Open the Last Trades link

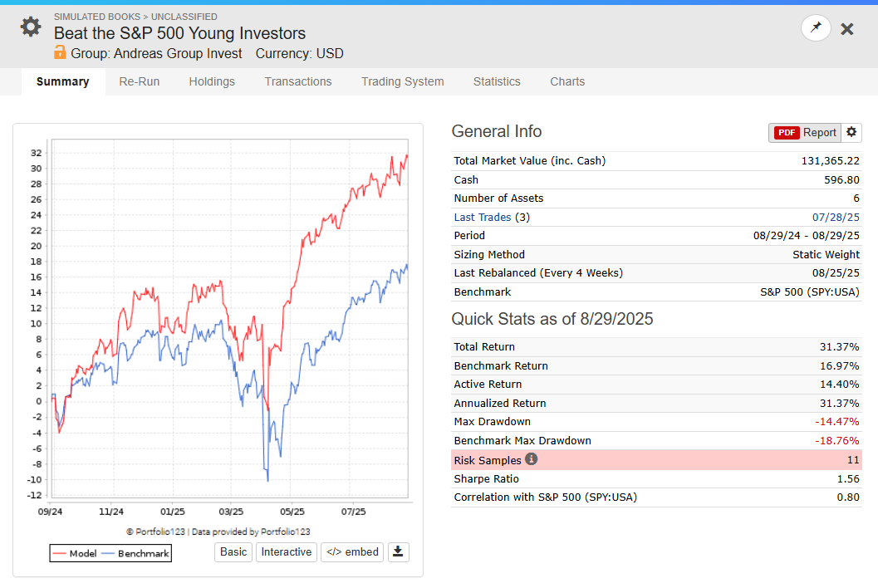[482, 218]
